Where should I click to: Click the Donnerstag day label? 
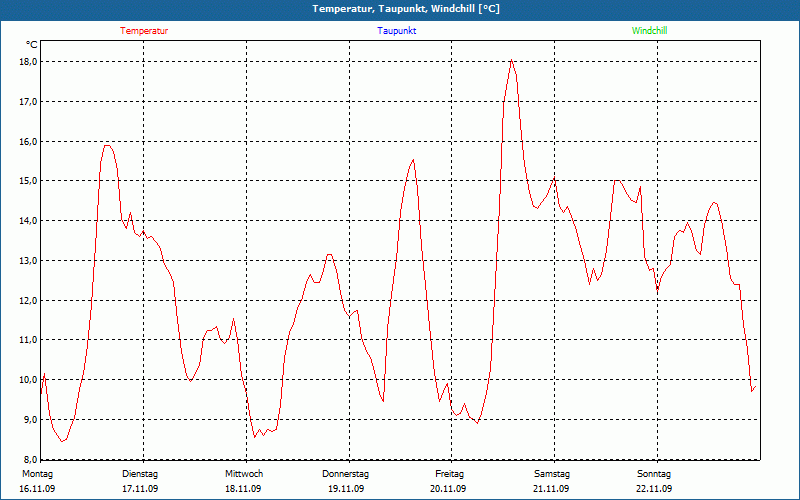tap(345, 474)
